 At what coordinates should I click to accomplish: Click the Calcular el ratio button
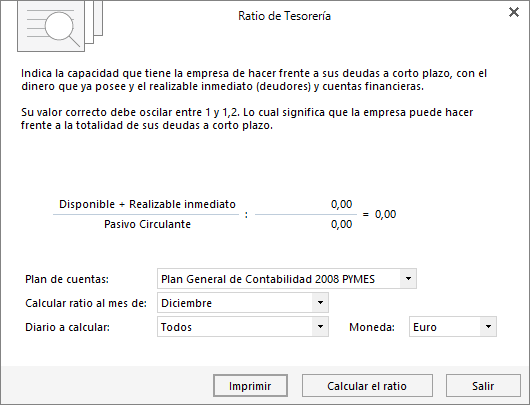(367, 386)
